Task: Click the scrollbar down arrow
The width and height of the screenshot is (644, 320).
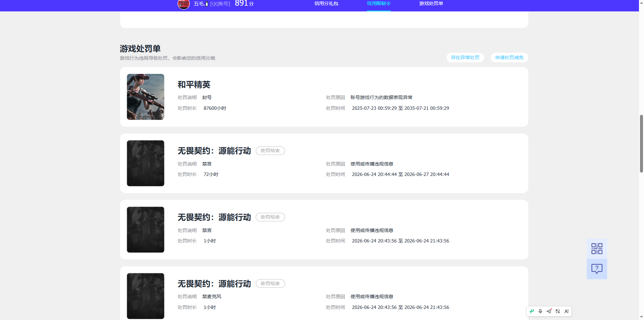Action: [641, 317]
